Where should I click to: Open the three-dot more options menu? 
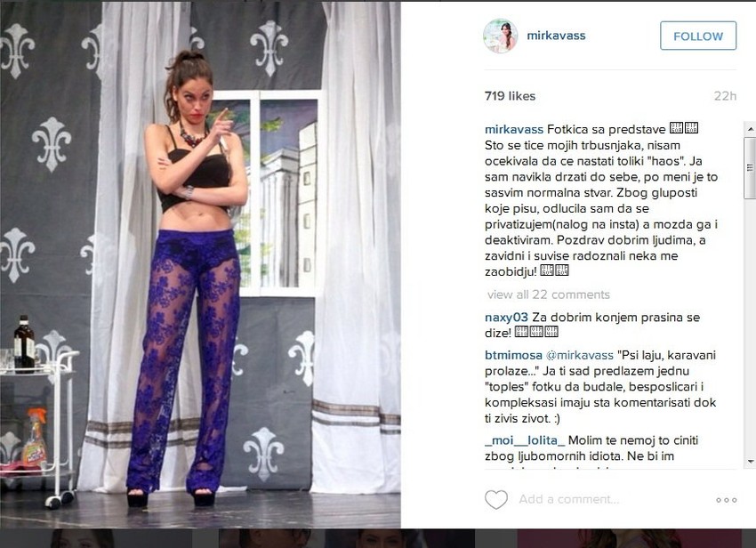pos(726,500)
